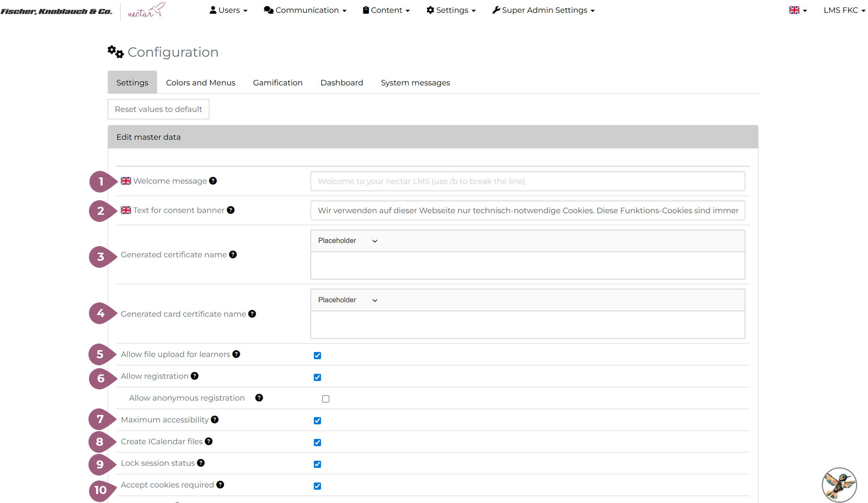Show help for Lock session status
The height and width of the screenshot is (503, 868).
(201, 463)
